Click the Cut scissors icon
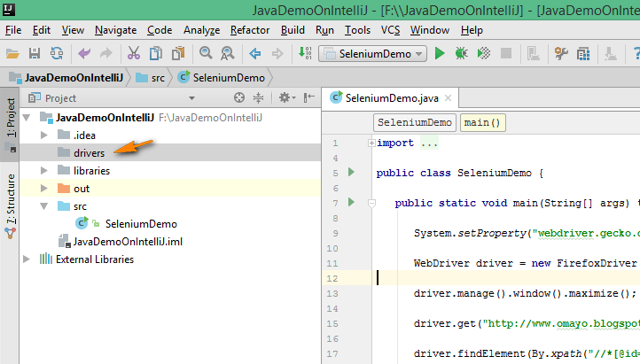 point(134,53)
